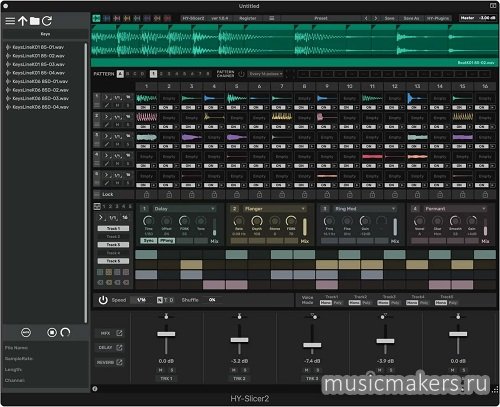Select pattern bank A
This screenshot has height=407, width=500.
[120, 74]
